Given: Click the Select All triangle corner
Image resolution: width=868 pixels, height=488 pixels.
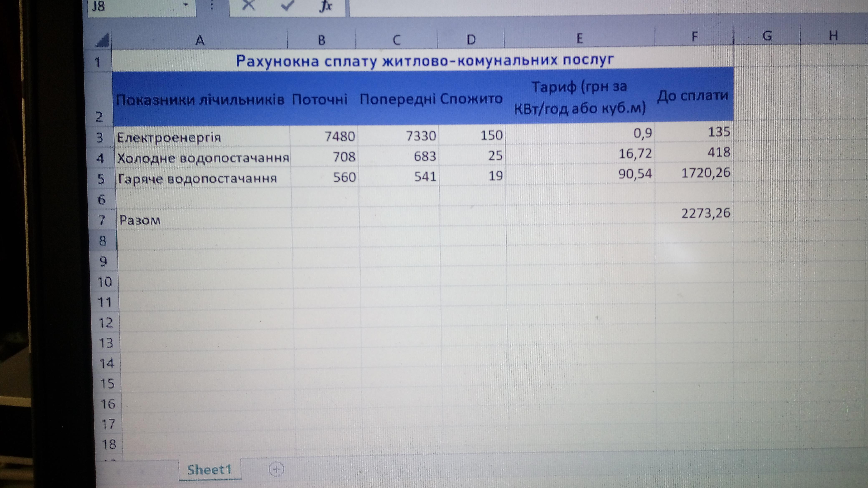Looking at the screenshot, I should pos(102,41).
